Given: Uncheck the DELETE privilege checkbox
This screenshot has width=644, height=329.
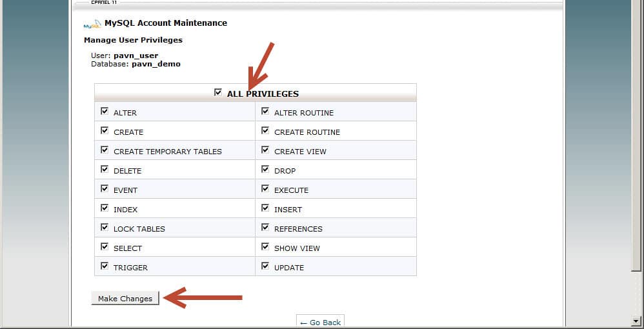Looking at the screenshot, I should (105, 170).
